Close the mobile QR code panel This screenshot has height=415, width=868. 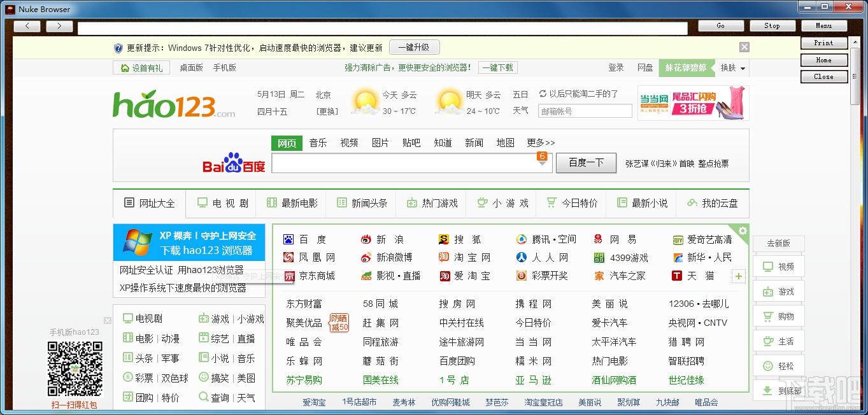point(108,321)
